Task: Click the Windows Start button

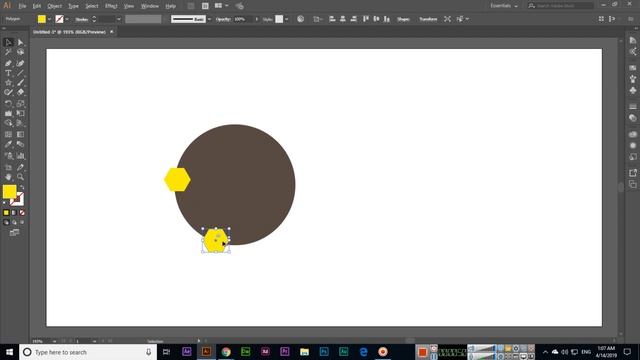Action: pyautogui.click(x=9, y=352)
